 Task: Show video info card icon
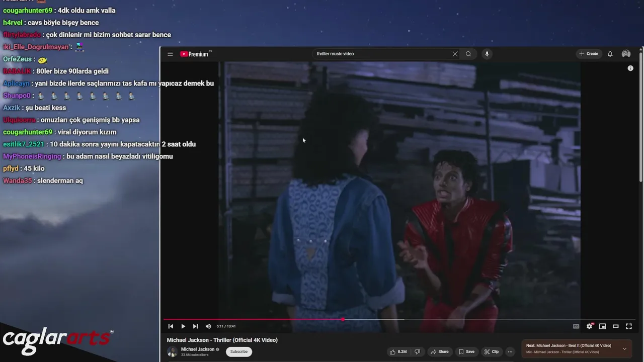click(x=630, y=68)
